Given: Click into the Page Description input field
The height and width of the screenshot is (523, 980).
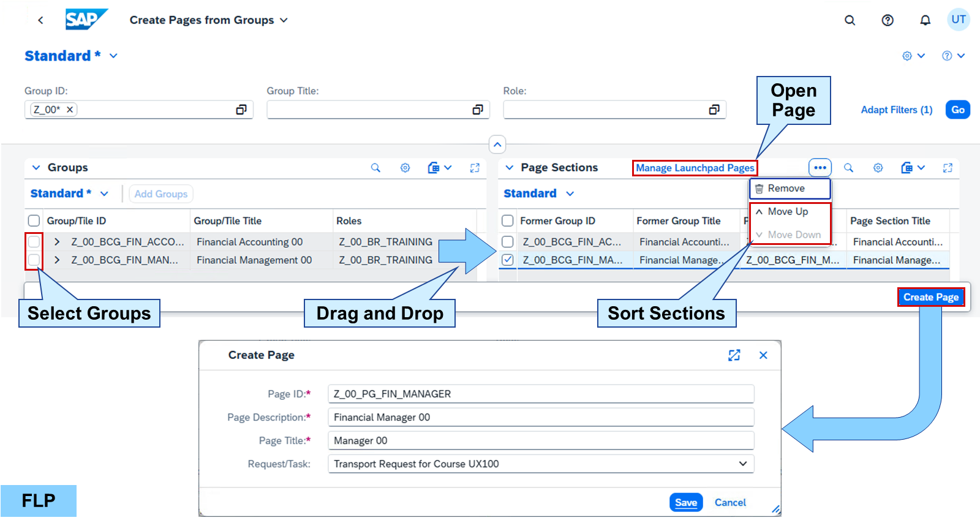Looking at the screenshot, I should click(541, 417).
